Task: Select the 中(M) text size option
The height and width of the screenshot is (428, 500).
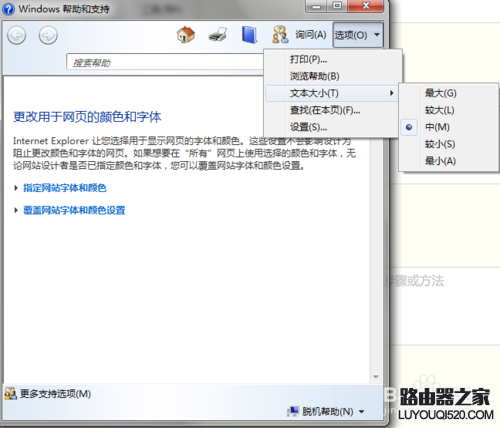Action: [449, 127]
